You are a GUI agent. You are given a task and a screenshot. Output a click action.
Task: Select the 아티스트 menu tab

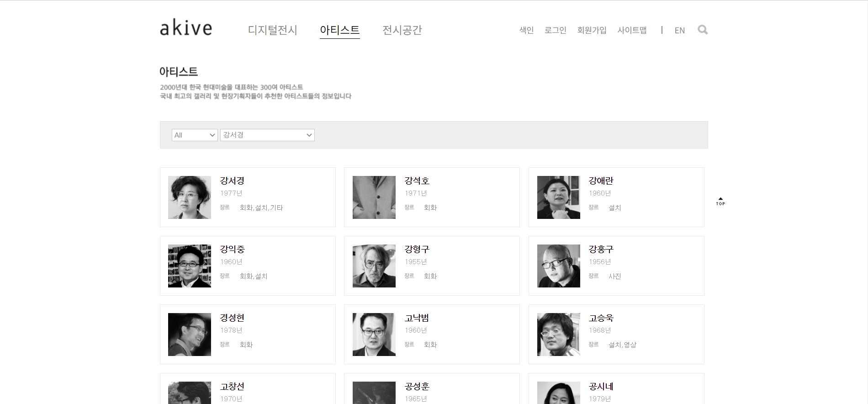click(339, 30)
